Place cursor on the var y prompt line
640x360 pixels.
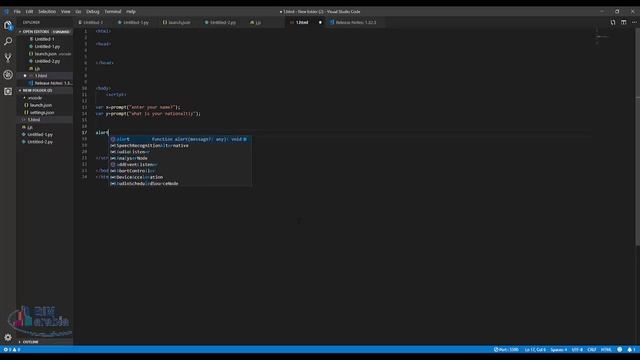tap(148, 113)
